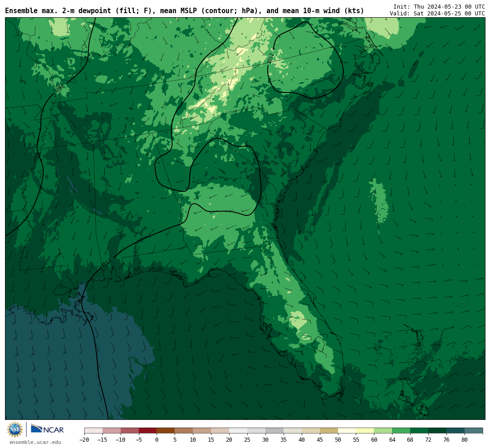
Task: Pick the 45 to 50 khaki swatch
Action: (x=329, y=431)
